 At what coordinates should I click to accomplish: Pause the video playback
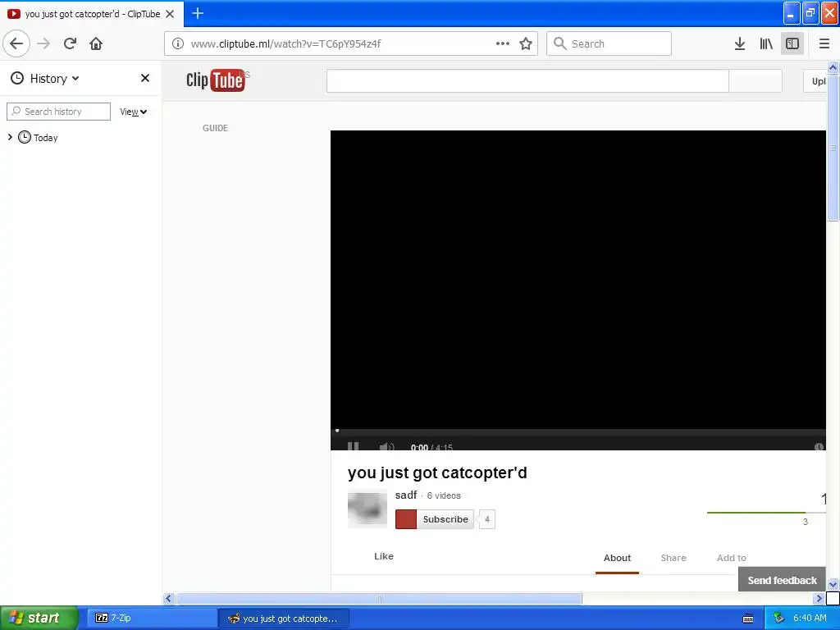pyautogui.click(x=353, y=445)
